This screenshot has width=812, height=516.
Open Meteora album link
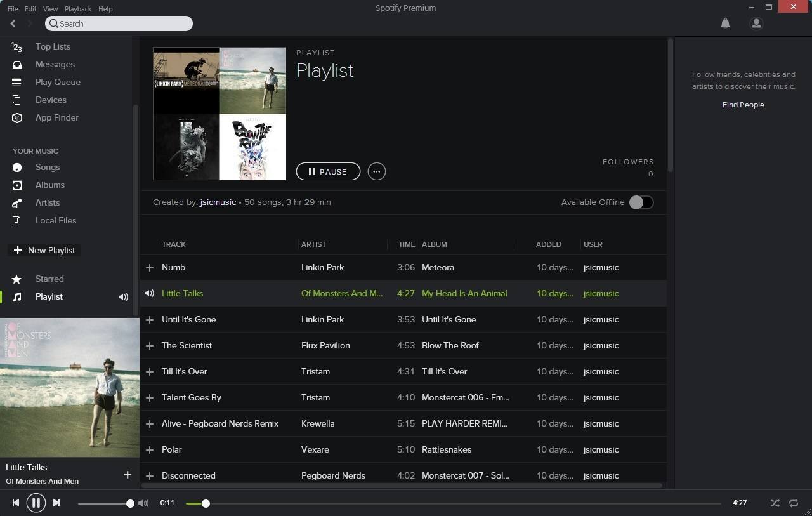click(x=438, y=267)
